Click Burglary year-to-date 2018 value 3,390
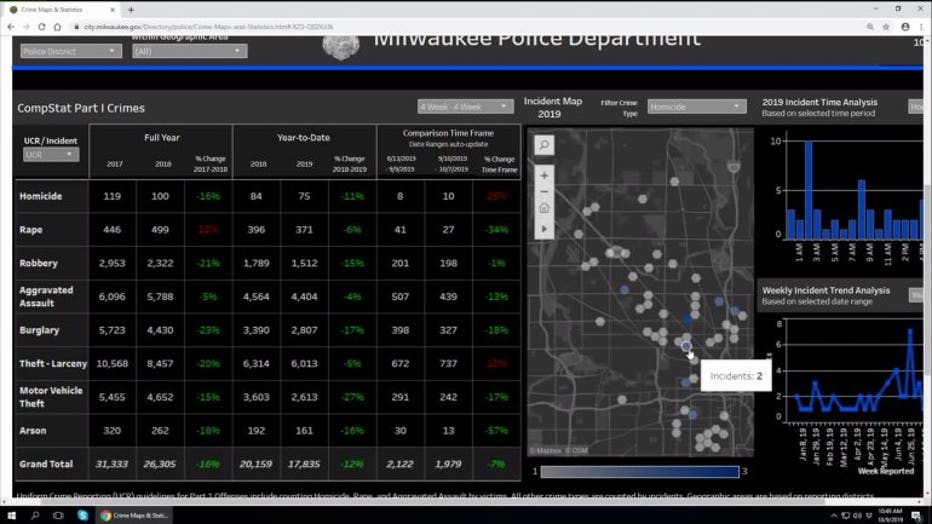Screen dimensions: 932x524 coord(256,330)
